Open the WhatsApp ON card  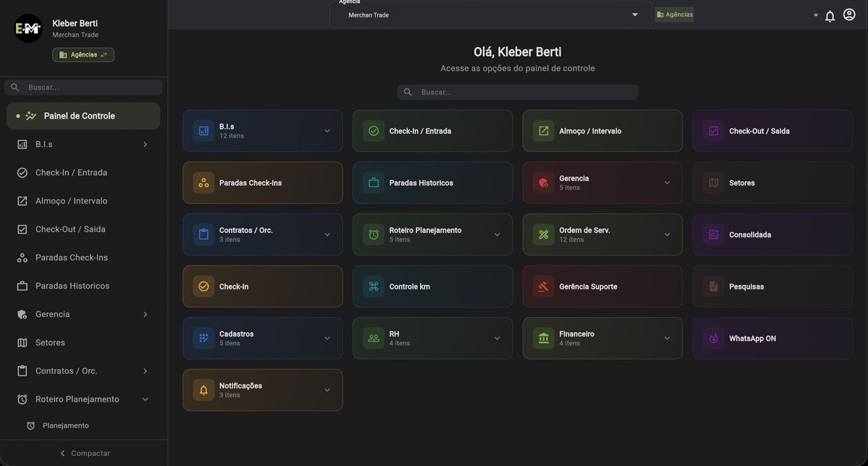click(x=772, y=338)
